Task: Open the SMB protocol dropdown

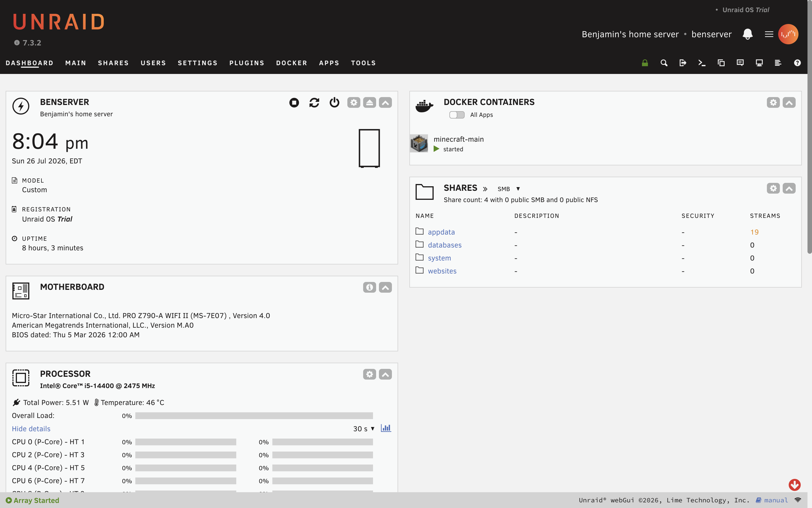Action: 509,189
